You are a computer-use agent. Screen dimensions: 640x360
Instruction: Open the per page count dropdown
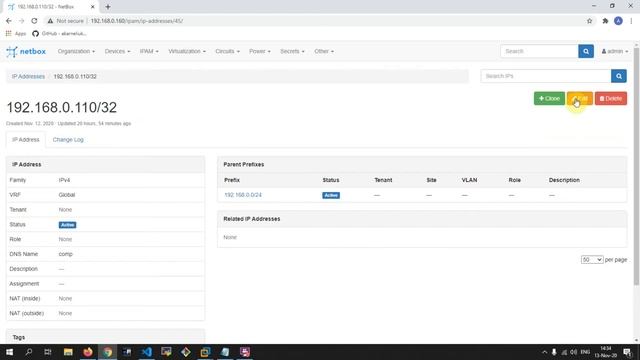coord(592,260)
